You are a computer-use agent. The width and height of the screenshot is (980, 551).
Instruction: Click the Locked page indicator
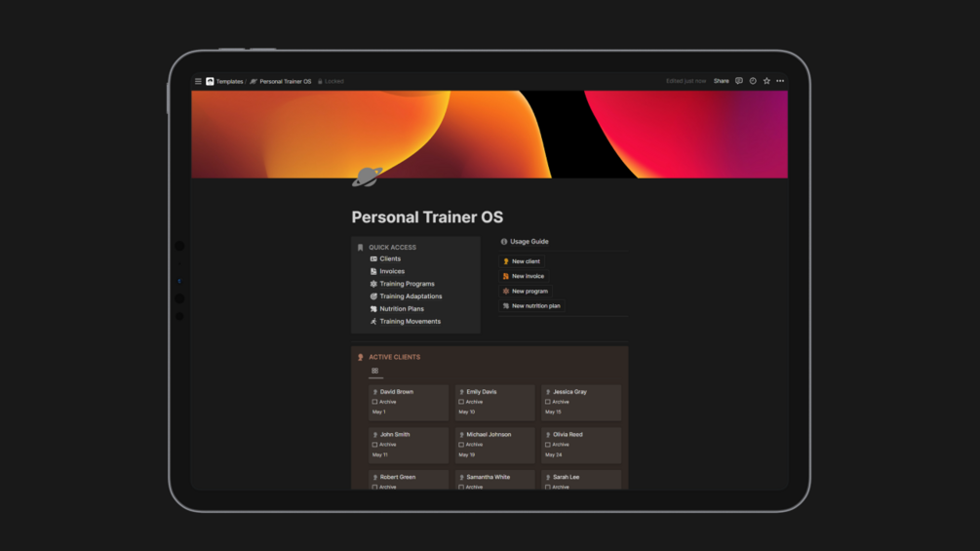331,81
